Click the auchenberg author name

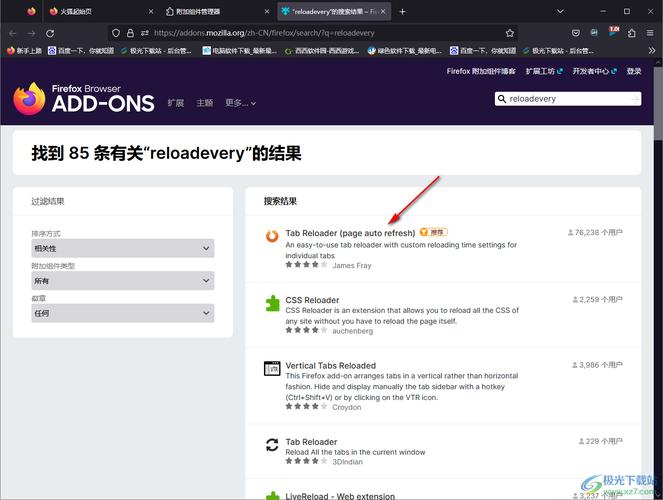click(353, 331)
